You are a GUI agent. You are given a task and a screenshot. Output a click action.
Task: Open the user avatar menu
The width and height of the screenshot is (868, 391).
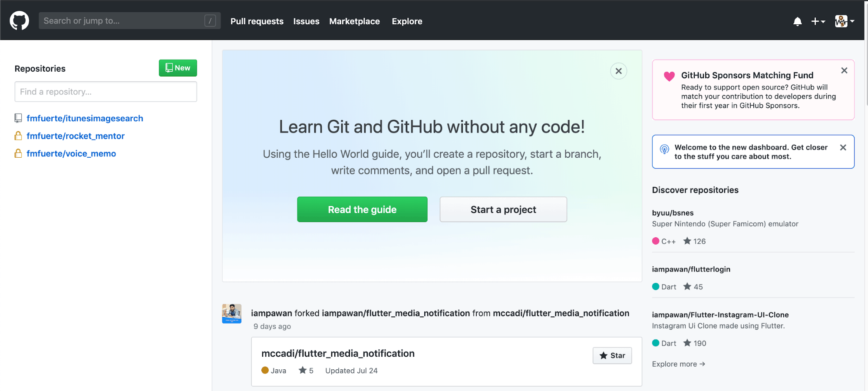[x=845, y=21]
